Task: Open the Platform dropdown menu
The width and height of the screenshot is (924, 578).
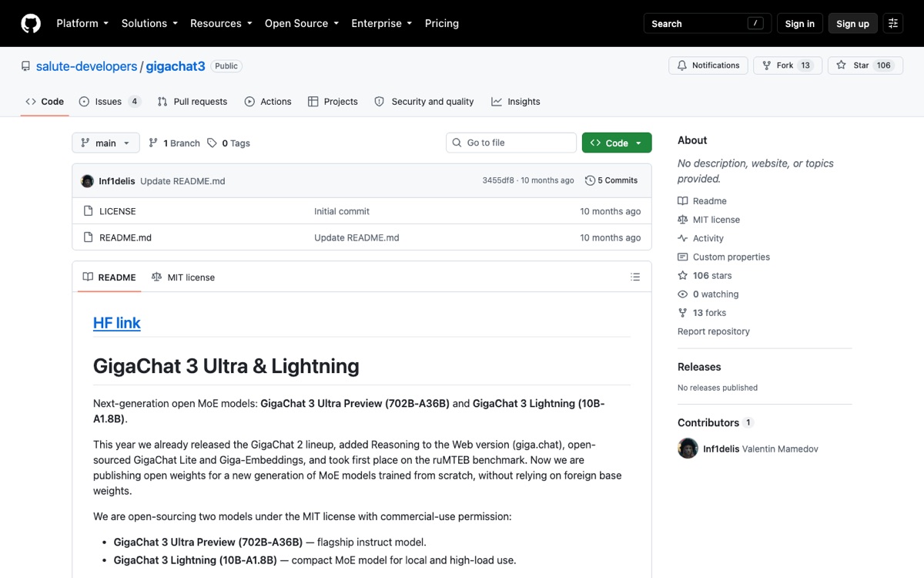Action: pyautogui.click(x=82, y=23)
